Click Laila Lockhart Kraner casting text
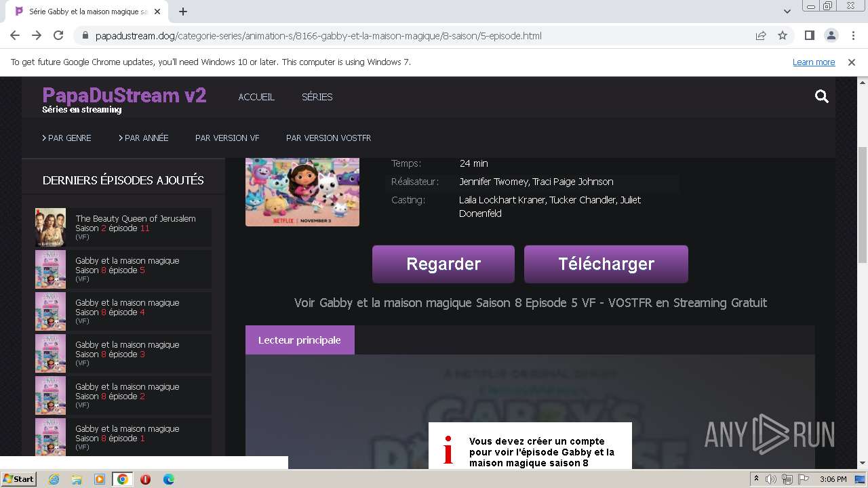The height and width of the screenshot is (488, 868). point(550,207)
